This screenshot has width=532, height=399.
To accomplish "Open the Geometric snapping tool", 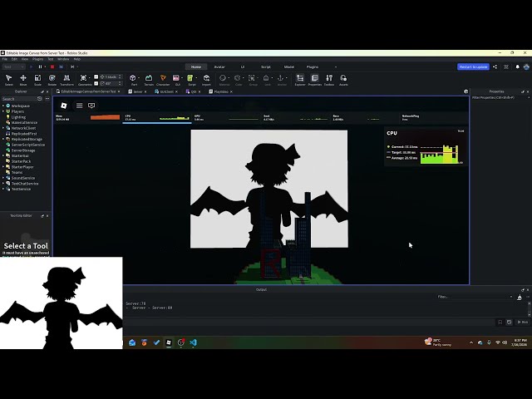I will click(83, 80).
